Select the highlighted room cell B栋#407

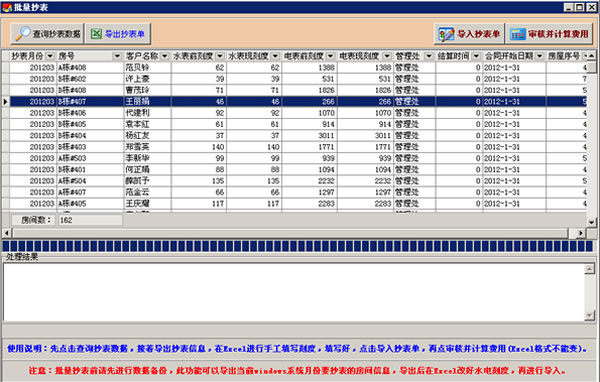pos(90,101)
